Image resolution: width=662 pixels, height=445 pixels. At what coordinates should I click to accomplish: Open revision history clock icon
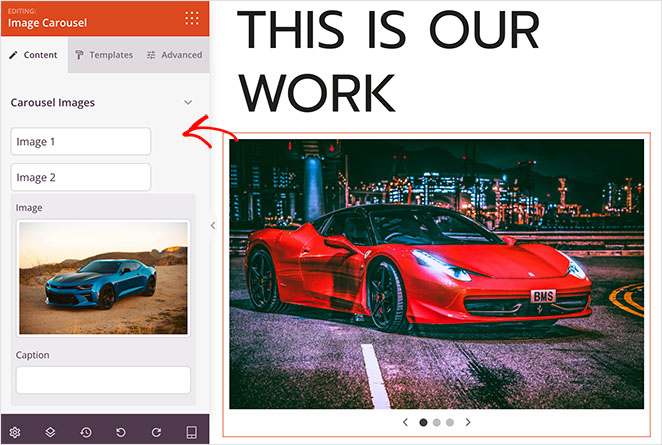point(86,432)
